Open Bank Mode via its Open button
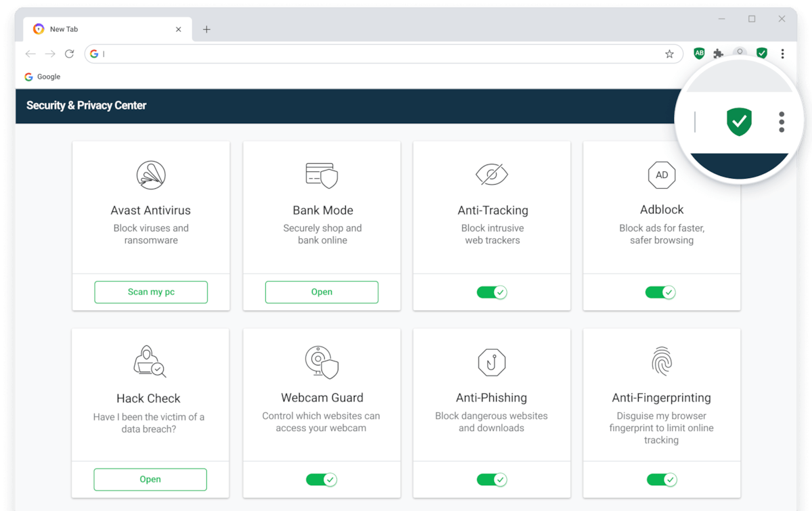812x511 pixels. (321, 292)
